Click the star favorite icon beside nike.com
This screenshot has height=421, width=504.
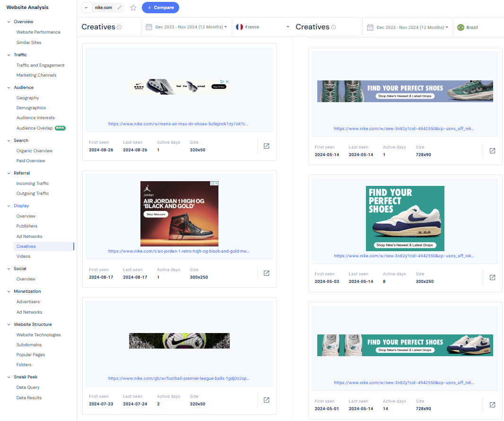click(133, 8)
